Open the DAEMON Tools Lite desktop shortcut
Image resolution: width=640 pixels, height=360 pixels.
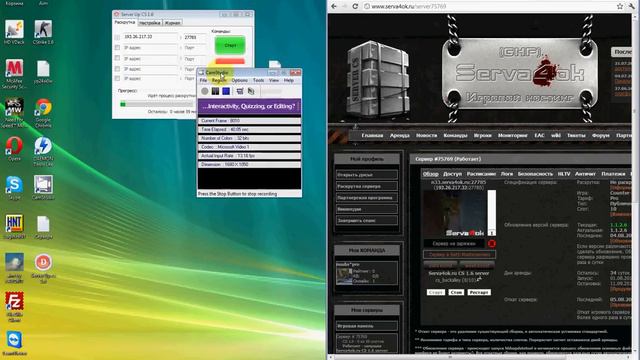point(43,151)
